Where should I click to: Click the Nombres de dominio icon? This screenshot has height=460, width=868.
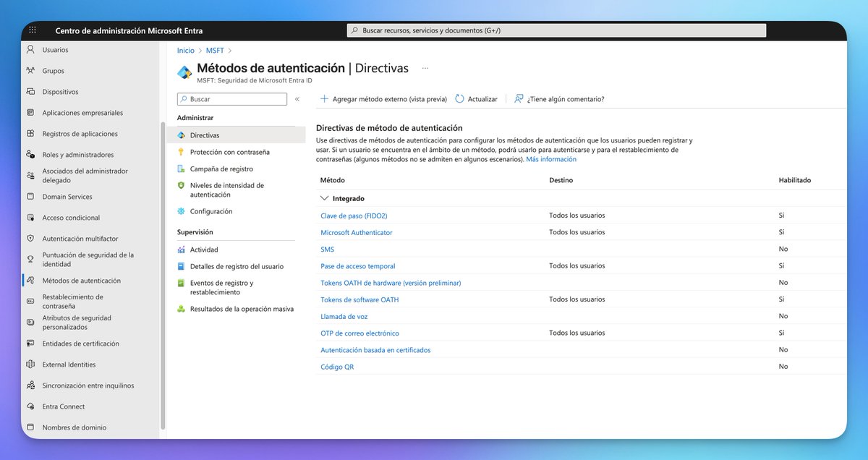pyautogui.click(x=30, y=427)
